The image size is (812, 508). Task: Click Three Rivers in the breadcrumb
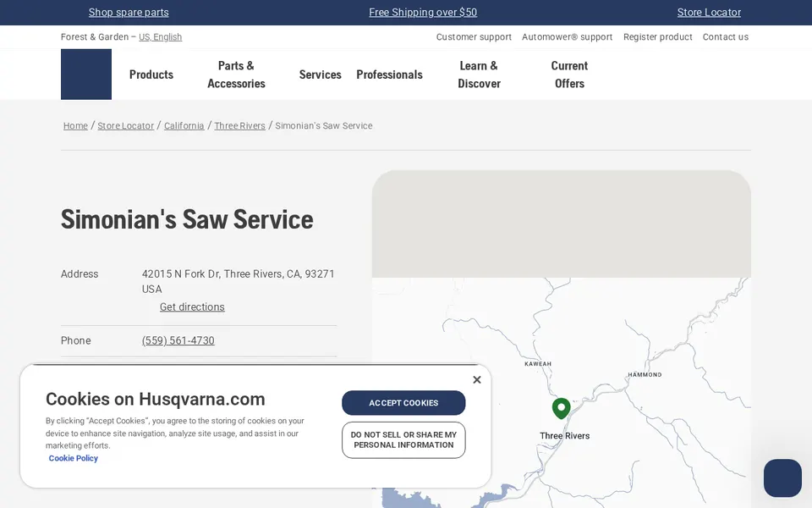pyautogui.click(x=239, y=126)
